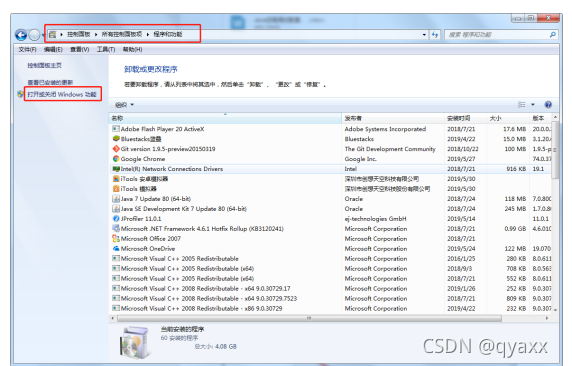Open the Edit (E) menu
Image resolution: width=572 pixels, height=366 pixels.
click(x=53, y=49)
